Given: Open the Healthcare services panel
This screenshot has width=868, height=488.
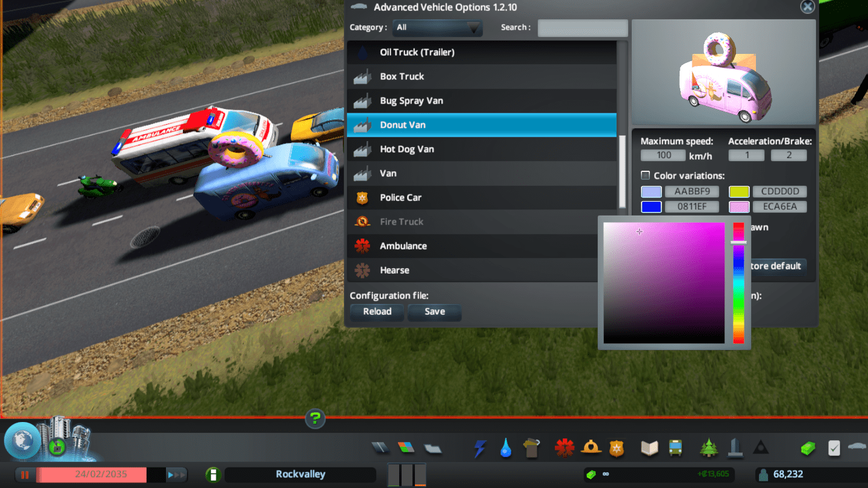Looking at the screenshot, I should [564, 448].
